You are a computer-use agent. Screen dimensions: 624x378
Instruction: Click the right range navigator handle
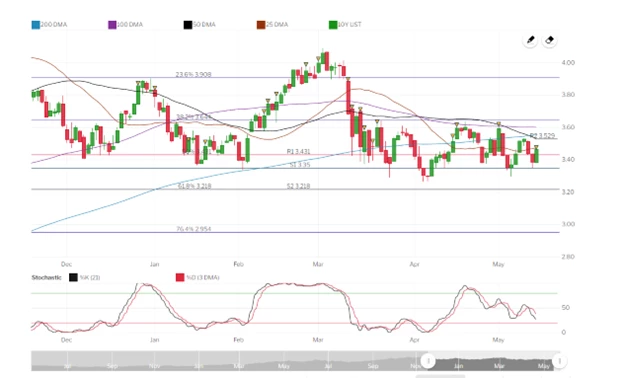click(560, 361)
